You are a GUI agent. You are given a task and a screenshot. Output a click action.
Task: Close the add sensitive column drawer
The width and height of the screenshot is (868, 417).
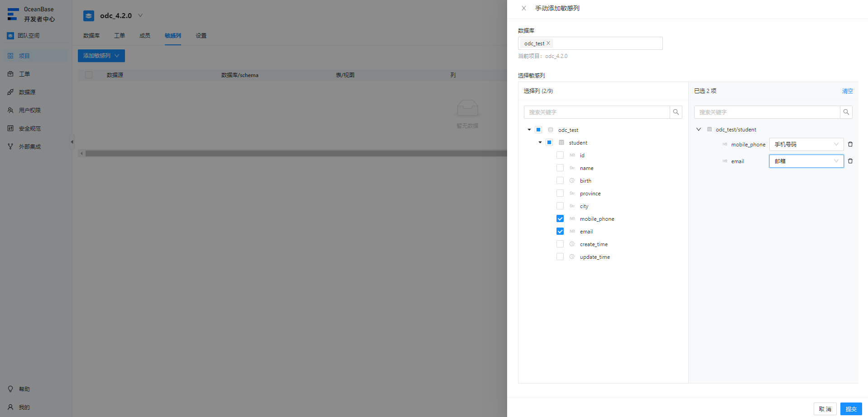524,8
